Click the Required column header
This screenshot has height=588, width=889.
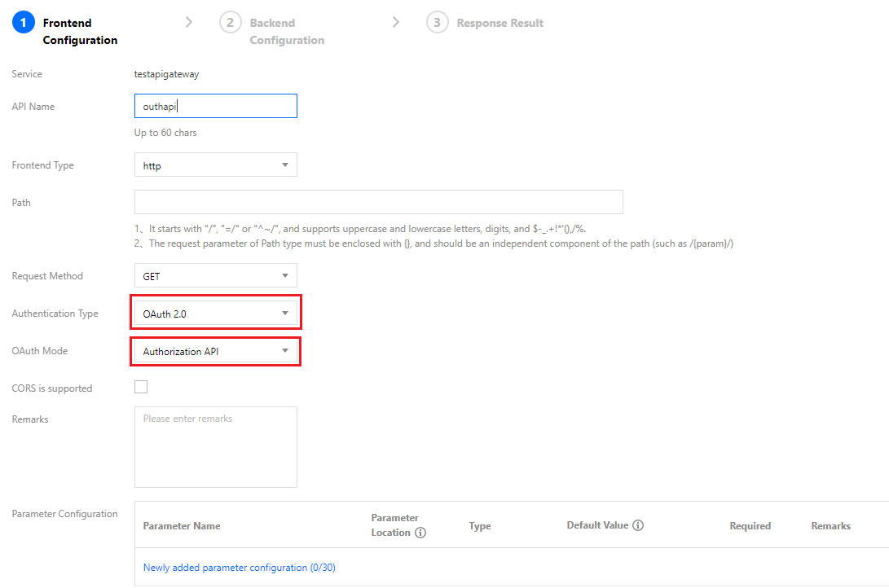750,526
